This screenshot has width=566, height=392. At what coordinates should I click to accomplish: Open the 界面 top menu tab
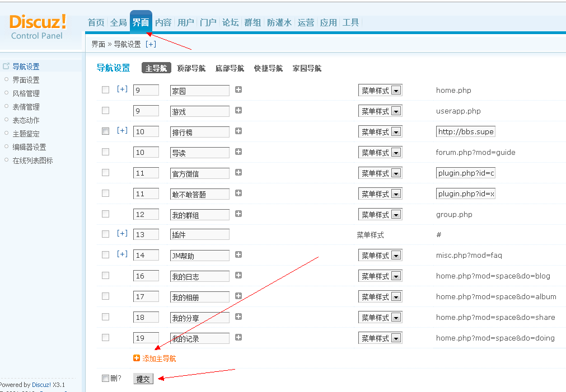pos(141,22)
